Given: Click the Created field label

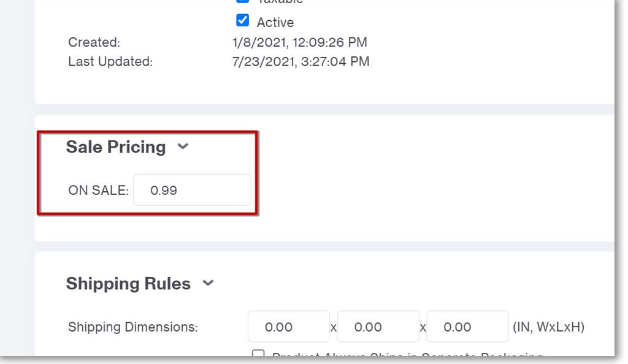Looking at the screenshot, I should click(x=94, y=42).
